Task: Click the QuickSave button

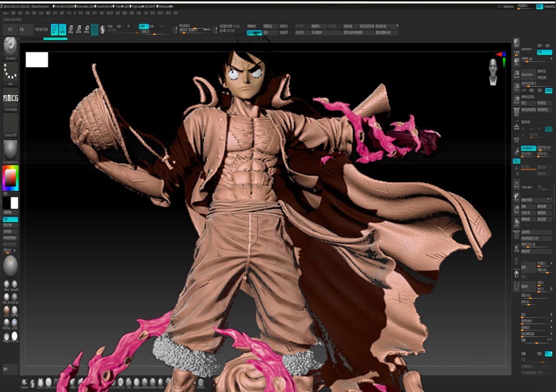Action: pos(509,7)
